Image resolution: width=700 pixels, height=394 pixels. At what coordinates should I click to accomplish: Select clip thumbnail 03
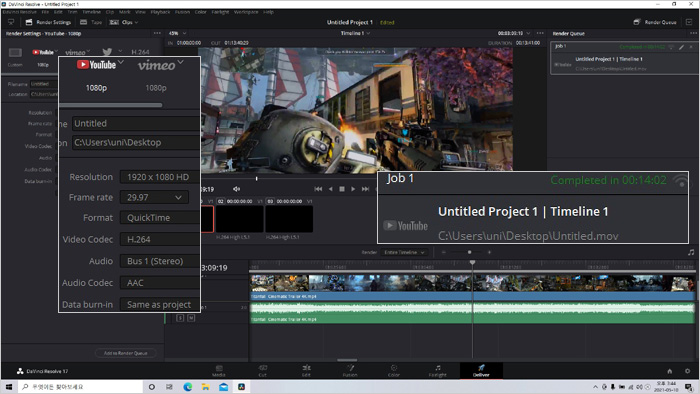point(289,219)
